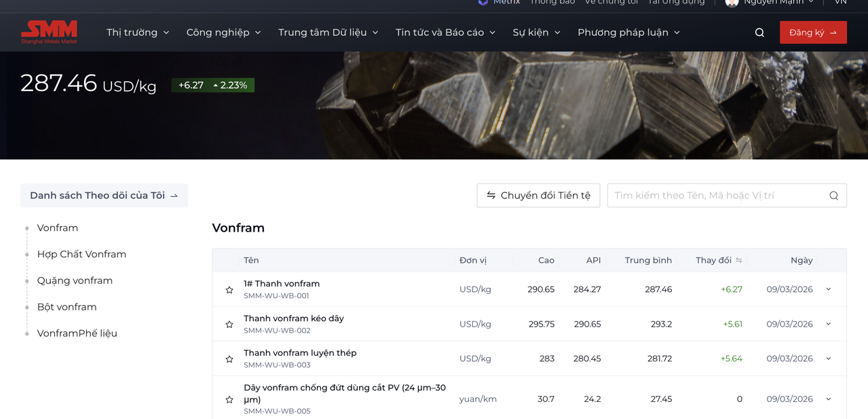Favorite the 1# Thanh vonfram row star
This screenshot has width=868, height=419.
229,290
